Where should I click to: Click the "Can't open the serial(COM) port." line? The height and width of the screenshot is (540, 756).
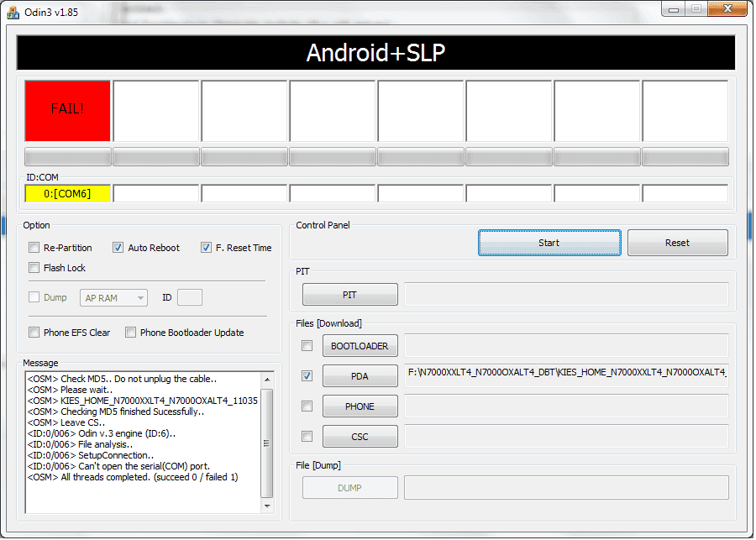[x=118, y=466]
